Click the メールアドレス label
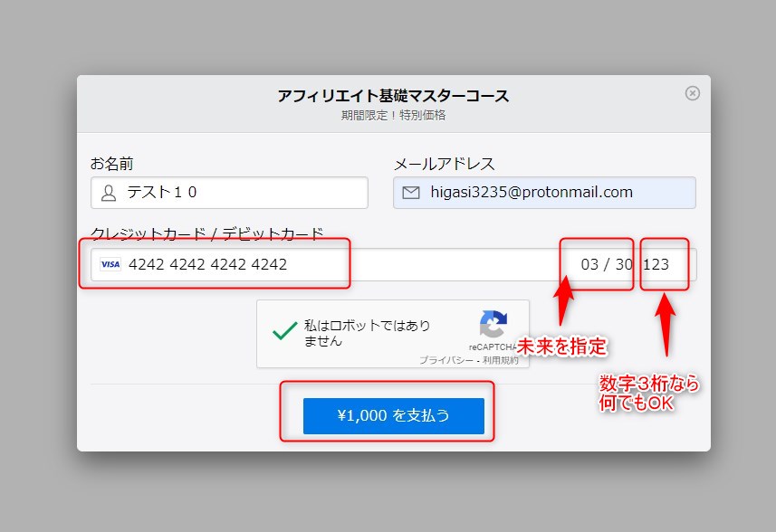The height and width of the screenshot is (532, 776). point(444,164)
